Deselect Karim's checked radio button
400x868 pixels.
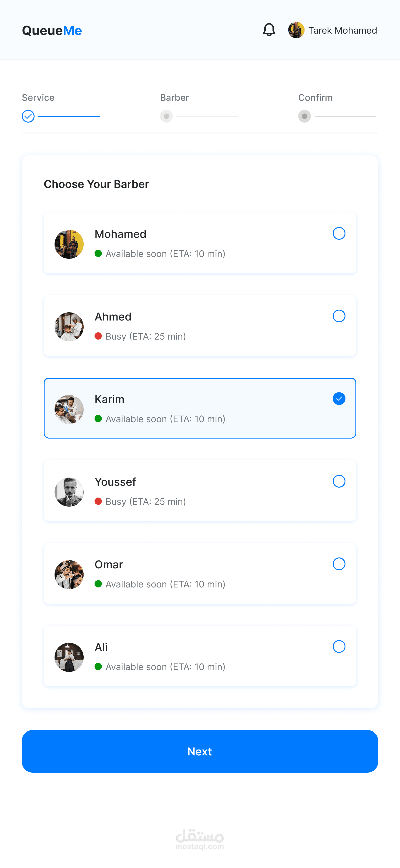(x=339, y=399)
